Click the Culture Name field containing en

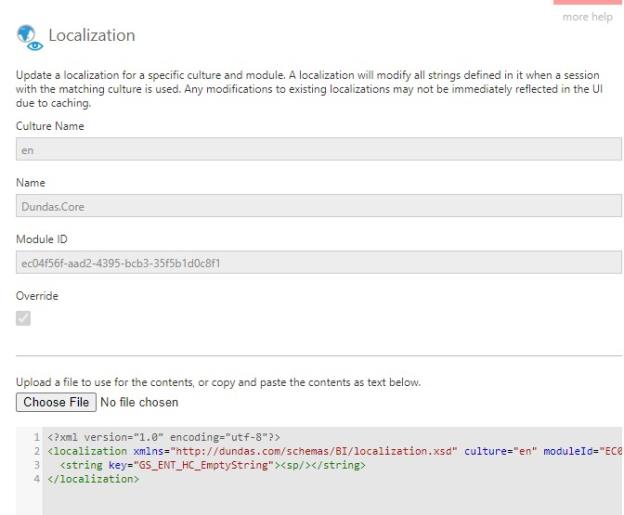click(319, 149)
